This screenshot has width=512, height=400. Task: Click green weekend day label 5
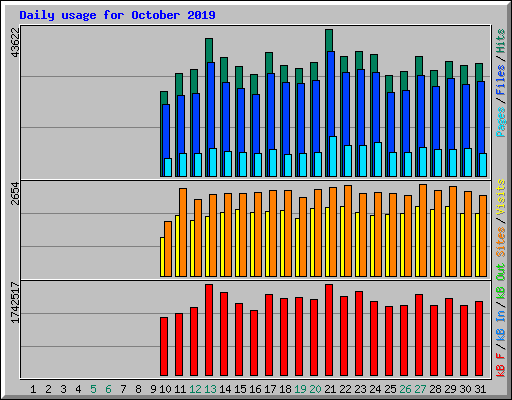(93, 389)
